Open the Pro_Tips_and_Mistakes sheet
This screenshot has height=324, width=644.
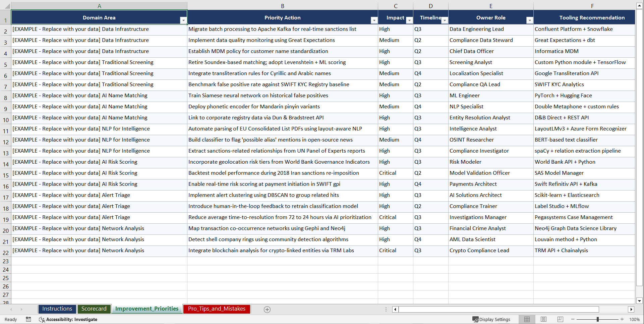[x=216, y=309]
